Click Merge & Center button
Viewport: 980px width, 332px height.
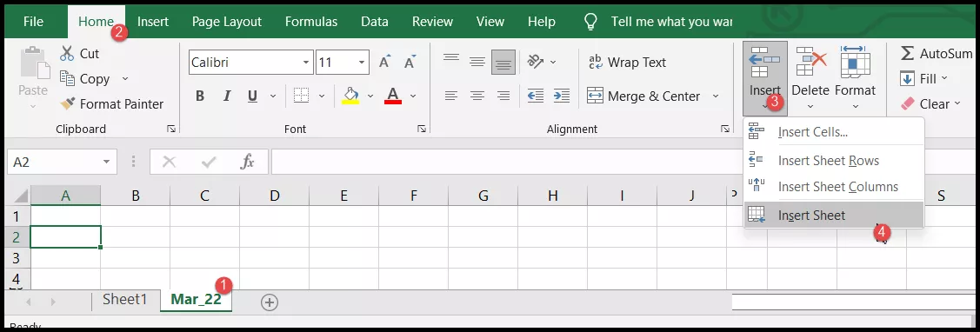click(643, 96)
